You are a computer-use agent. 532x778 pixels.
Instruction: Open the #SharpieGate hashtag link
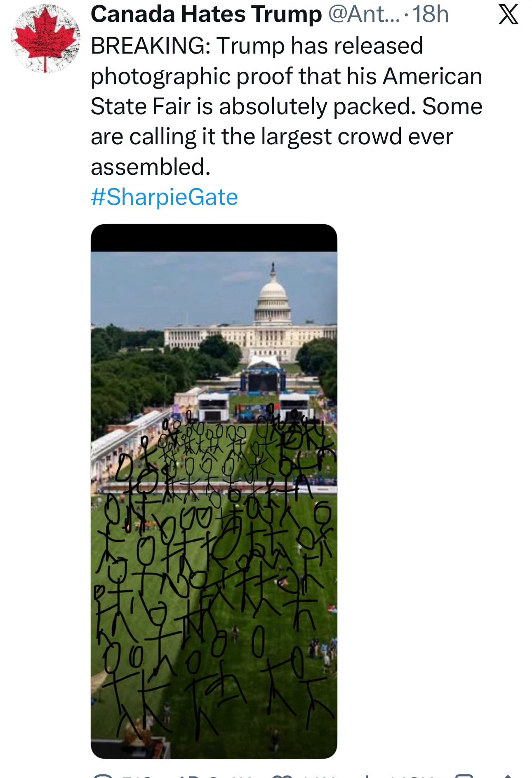pyautogui.click(x=164, y=197)
